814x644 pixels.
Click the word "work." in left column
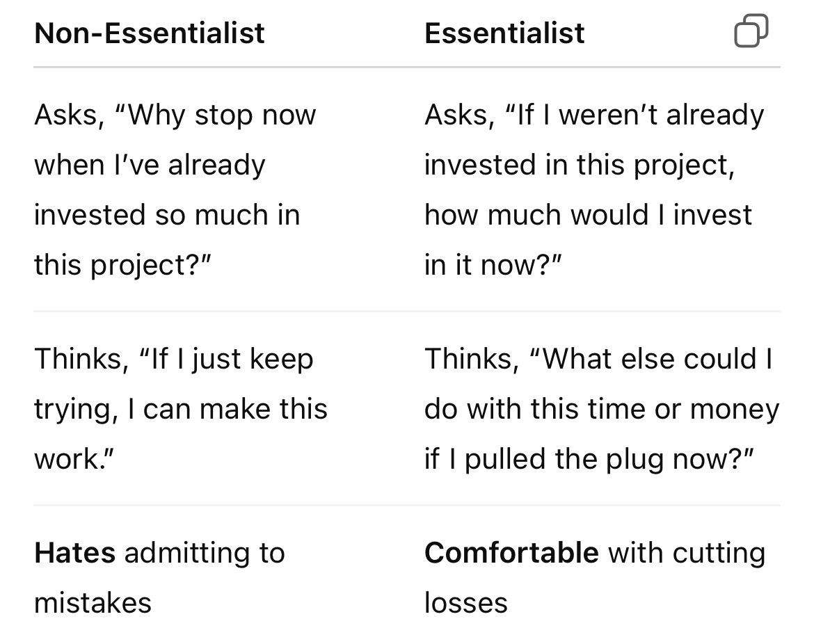point(74,460)
